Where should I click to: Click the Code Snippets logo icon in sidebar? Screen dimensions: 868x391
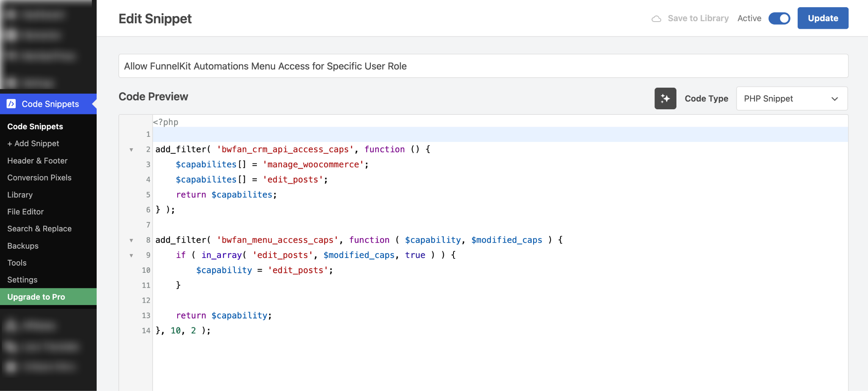point(11,104)
